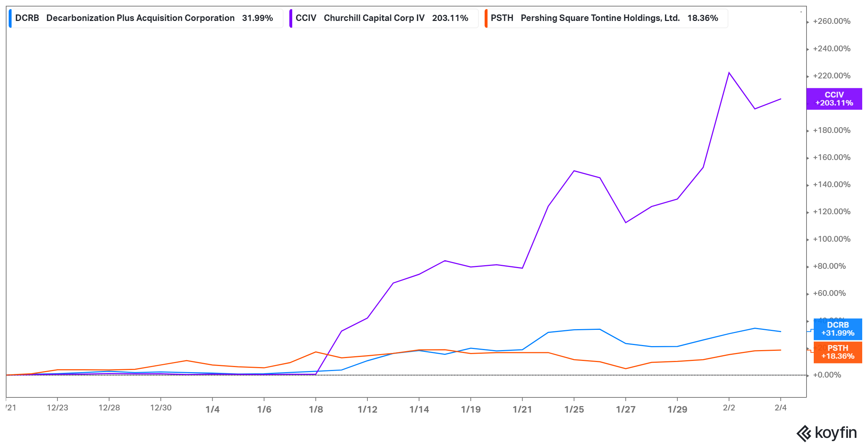
Task: Click the purple CCIV +203.11% price tag
Action: click(x=834, y=99)
